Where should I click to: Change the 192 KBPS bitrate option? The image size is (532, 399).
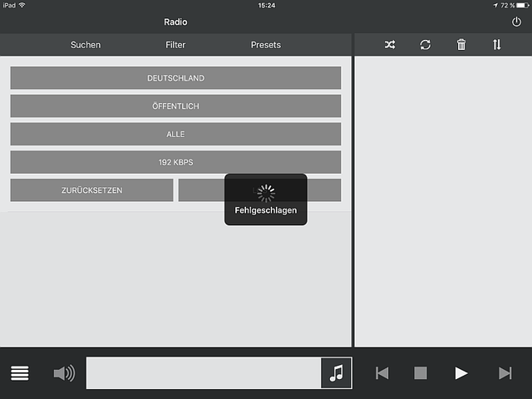click(175, 162)
